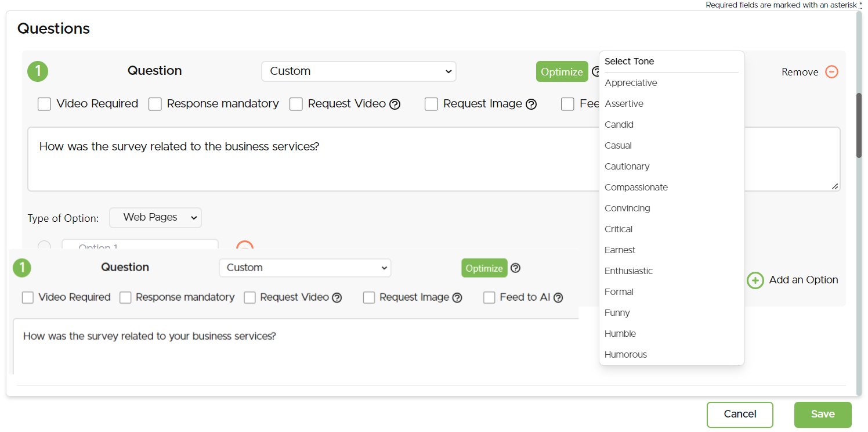Enable Video Required in the upper question panel

44,105
